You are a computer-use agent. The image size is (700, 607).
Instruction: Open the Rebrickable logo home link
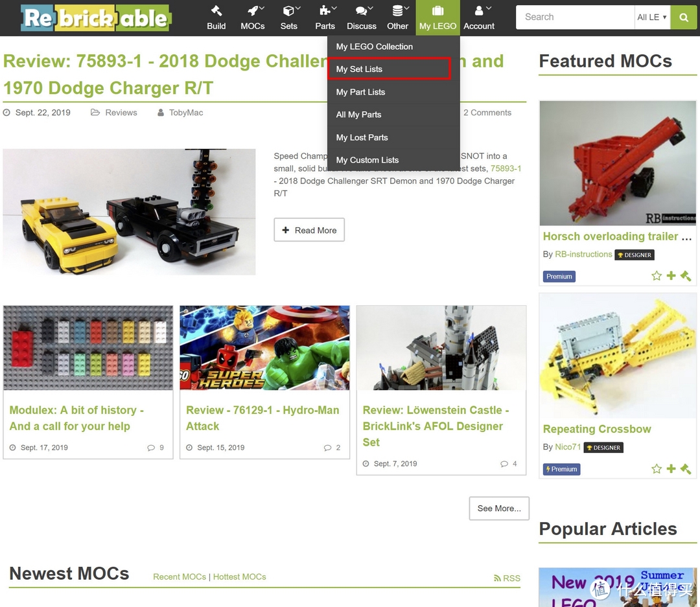click(x=95, y=18)
